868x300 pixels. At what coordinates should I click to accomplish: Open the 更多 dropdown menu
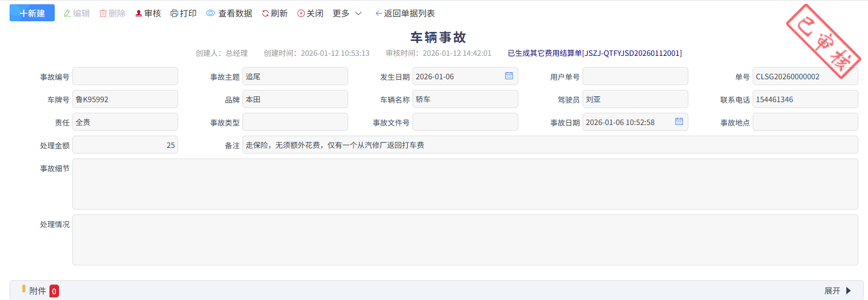point(347,13)
